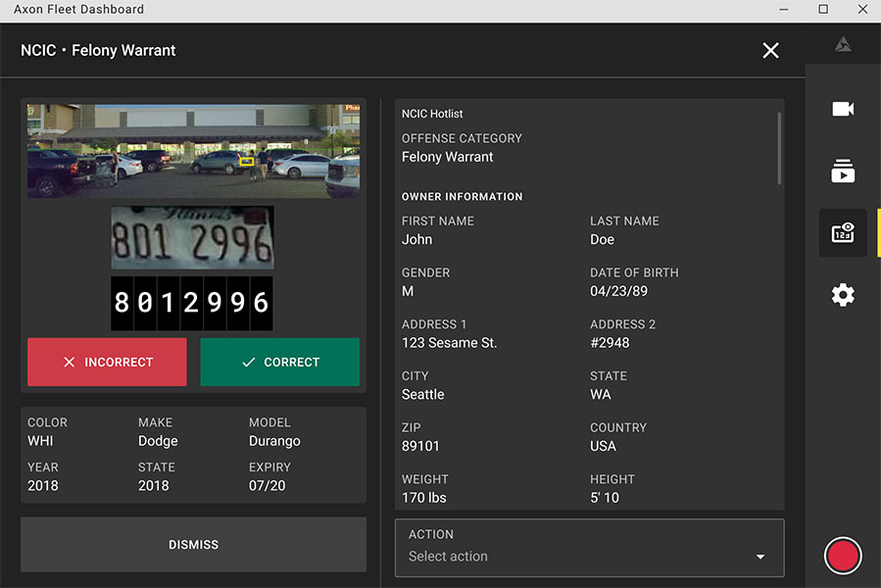View the parking lot scene thumbnail
This screenshot has width=881, height=588.
click(x=193, y=151)
